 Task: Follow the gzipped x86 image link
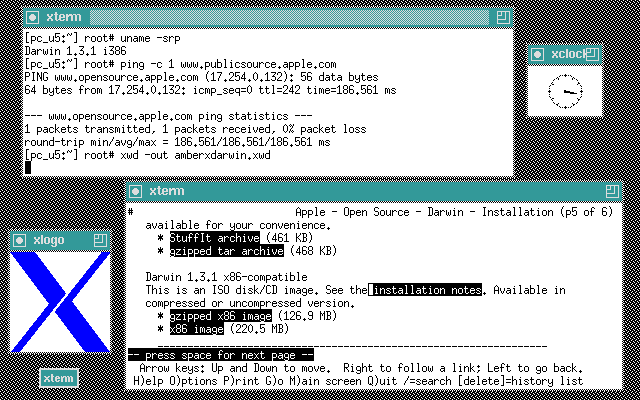tap(220, 316)
